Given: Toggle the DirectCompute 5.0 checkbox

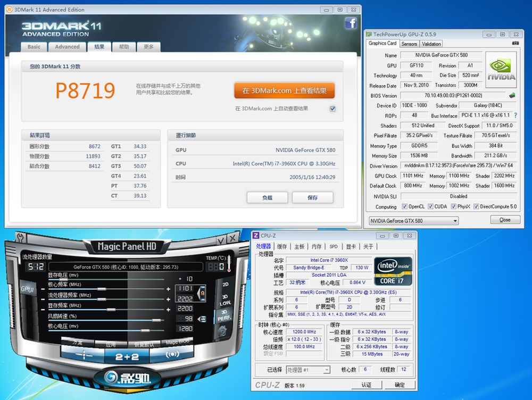Looking at the screenshot, I should [476, 206].
